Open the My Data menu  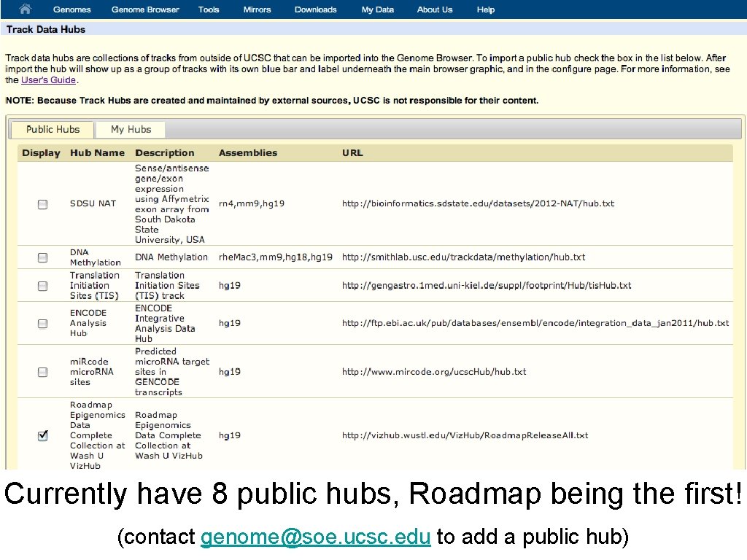point(377,9)
